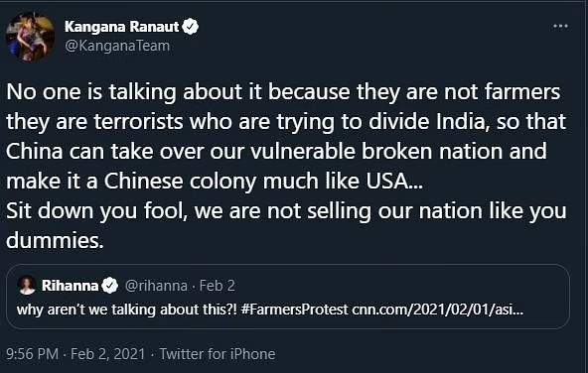Open the three-dot more options menu
588x373 pixels.
560,26
